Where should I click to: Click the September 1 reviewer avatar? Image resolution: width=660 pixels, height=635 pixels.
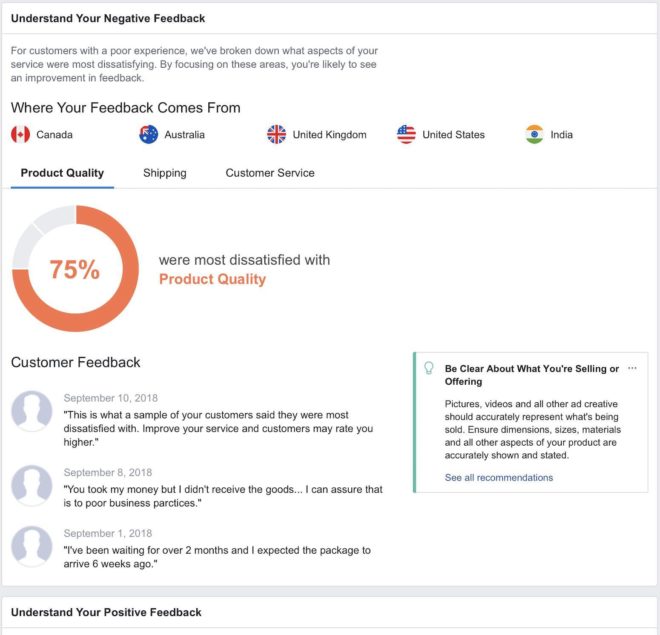pyautogui.click(x=32, y=546)
